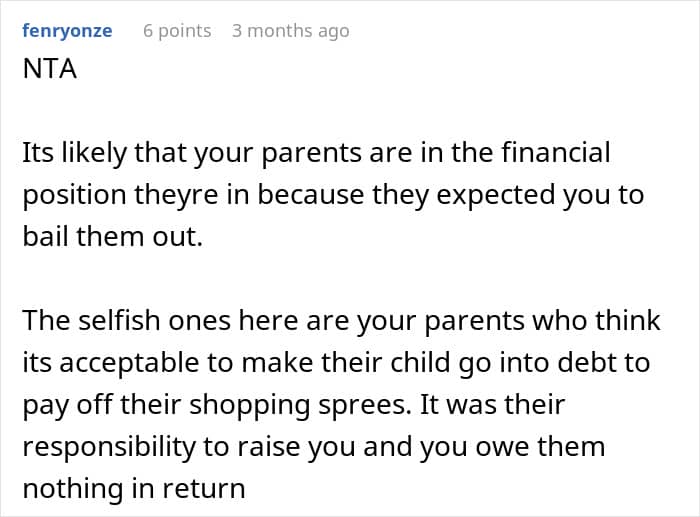
Task: Click the line starting 'The selfish ones here'
Action: 341,321
